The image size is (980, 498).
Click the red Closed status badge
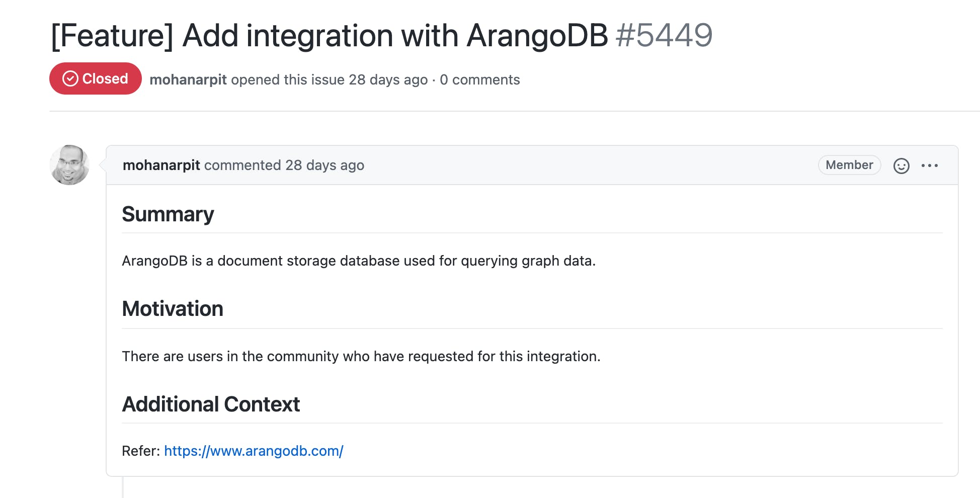96,79
